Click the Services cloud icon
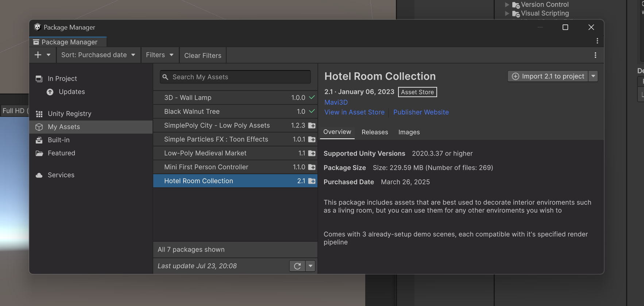644x306 pixels. pos(39,175)
